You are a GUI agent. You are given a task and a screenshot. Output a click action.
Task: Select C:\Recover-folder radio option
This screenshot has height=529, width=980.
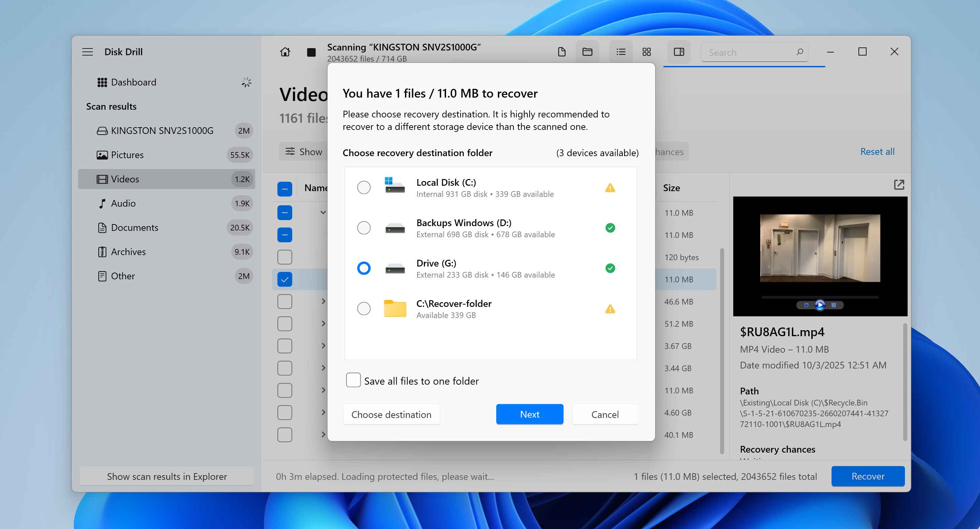click(364, 309)
